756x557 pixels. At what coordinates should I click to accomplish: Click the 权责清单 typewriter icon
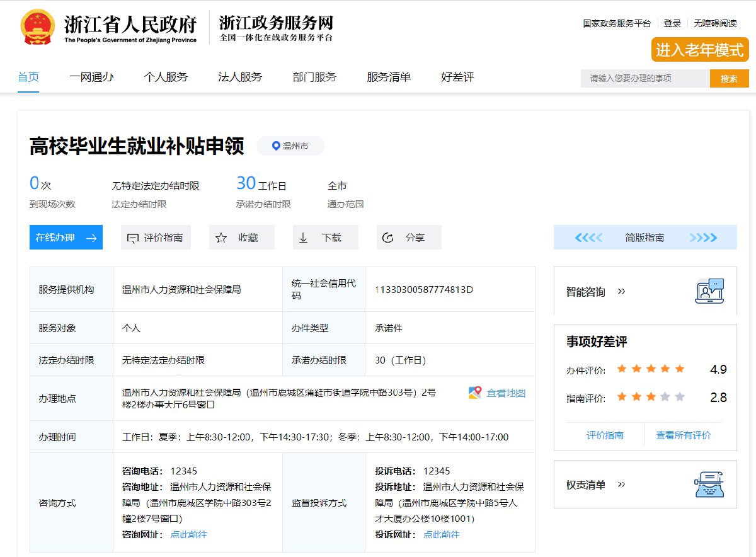pyautogui.click(x=709, y=485)
